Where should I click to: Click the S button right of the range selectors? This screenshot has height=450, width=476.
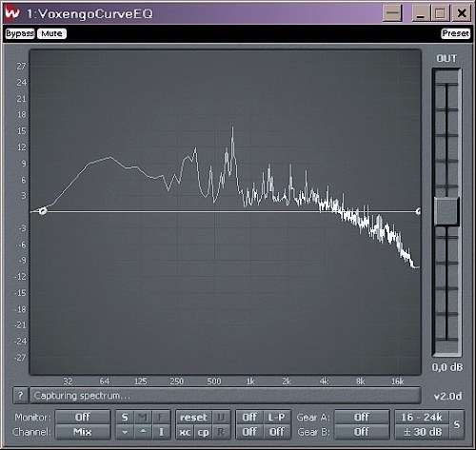[457, 424]
